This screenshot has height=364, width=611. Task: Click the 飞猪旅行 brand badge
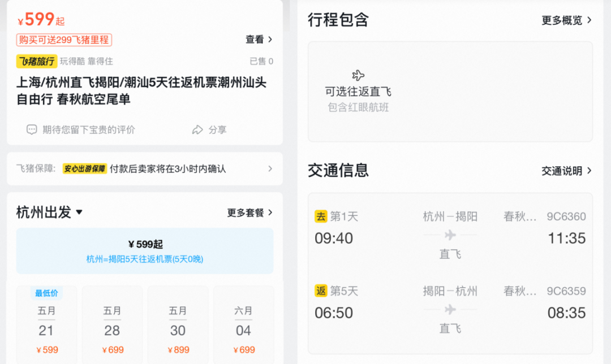click(37, 61)
